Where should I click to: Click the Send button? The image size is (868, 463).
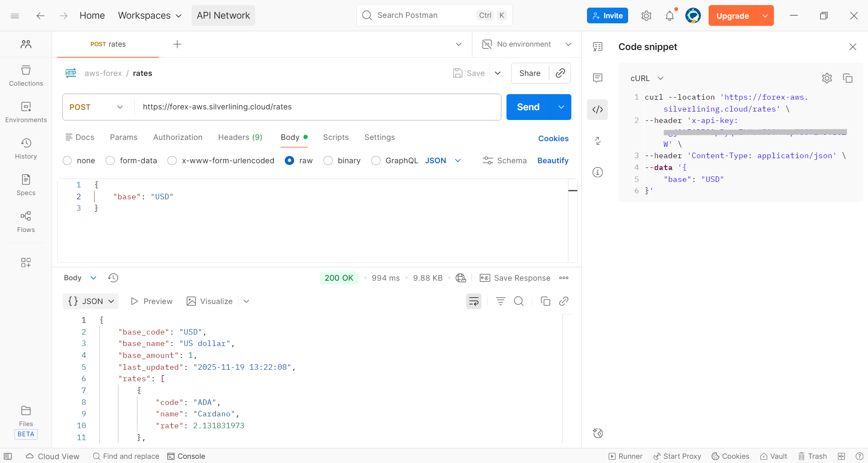click(528, 107)
